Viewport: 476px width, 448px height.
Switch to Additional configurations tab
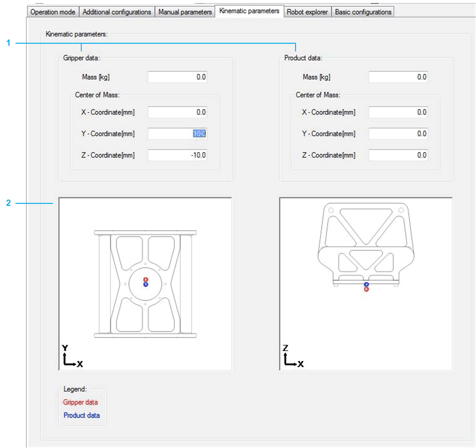[117, 12]
